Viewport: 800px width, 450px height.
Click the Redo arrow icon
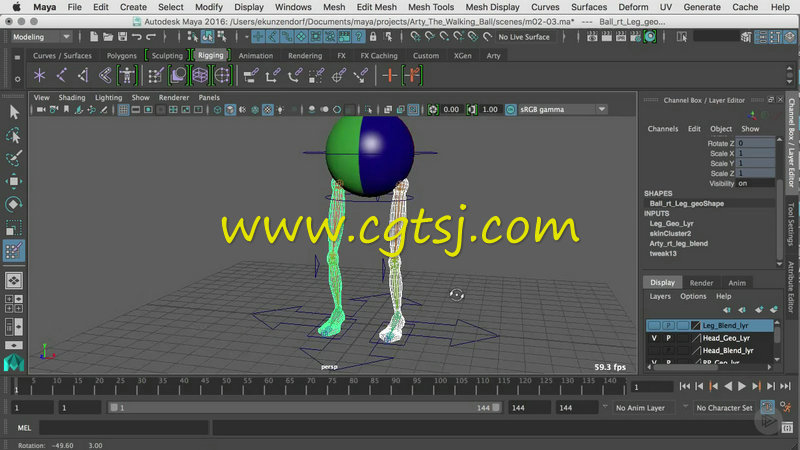(151, 37)
